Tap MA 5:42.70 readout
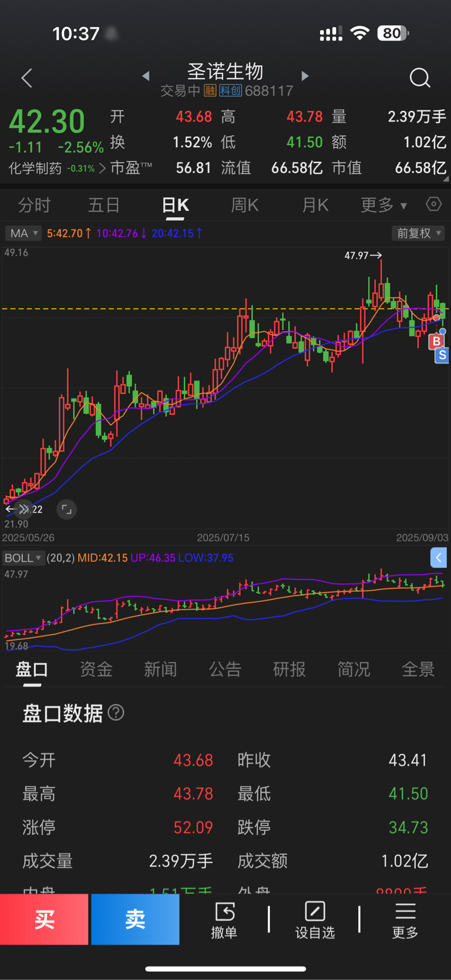 pyautogui.click(x=69, y=233)
